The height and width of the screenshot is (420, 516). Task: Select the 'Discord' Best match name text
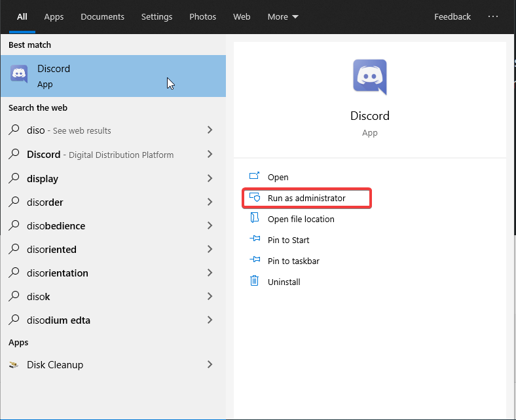pyautogui.click(x=54, y=69)
